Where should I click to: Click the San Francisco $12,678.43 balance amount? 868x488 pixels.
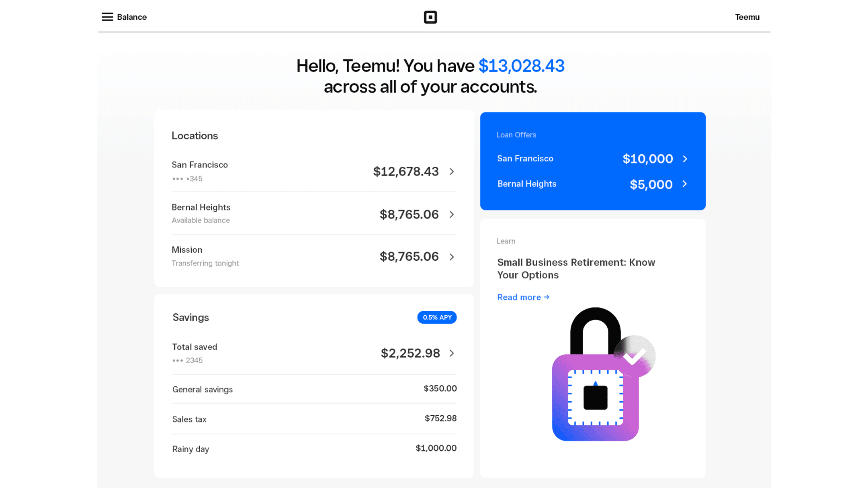coord(405,172)
